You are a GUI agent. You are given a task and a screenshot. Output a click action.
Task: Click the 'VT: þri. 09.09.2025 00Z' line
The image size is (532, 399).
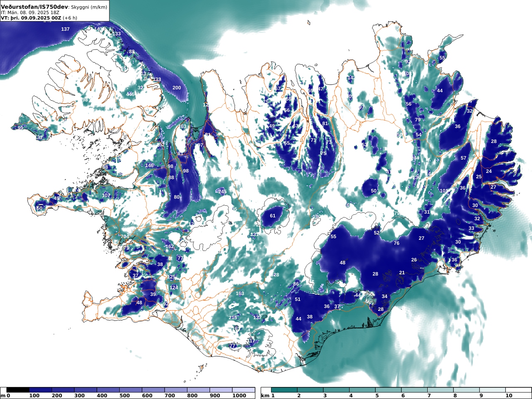pyautogui.click(x=31, y=18)
